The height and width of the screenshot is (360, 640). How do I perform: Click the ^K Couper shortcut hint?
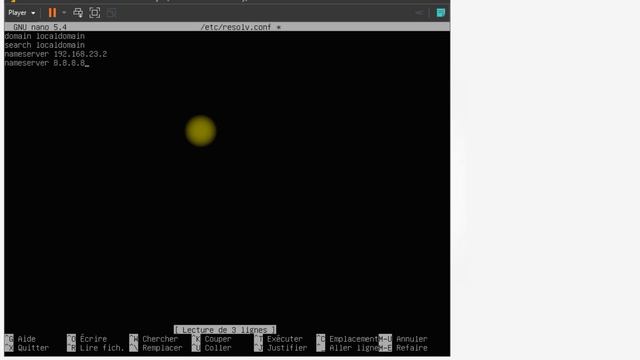click(x=212, y=339)
